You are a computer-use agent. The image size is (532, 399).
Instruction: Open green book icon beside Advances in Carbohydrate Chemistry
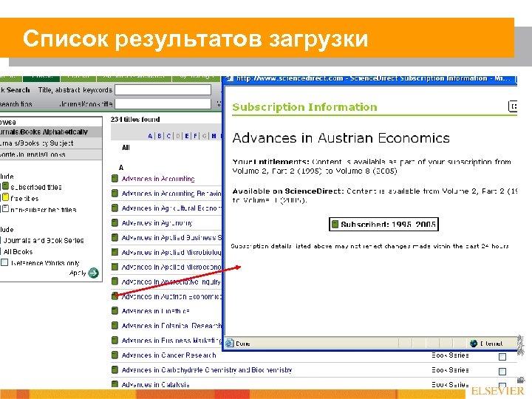[115, 369]
